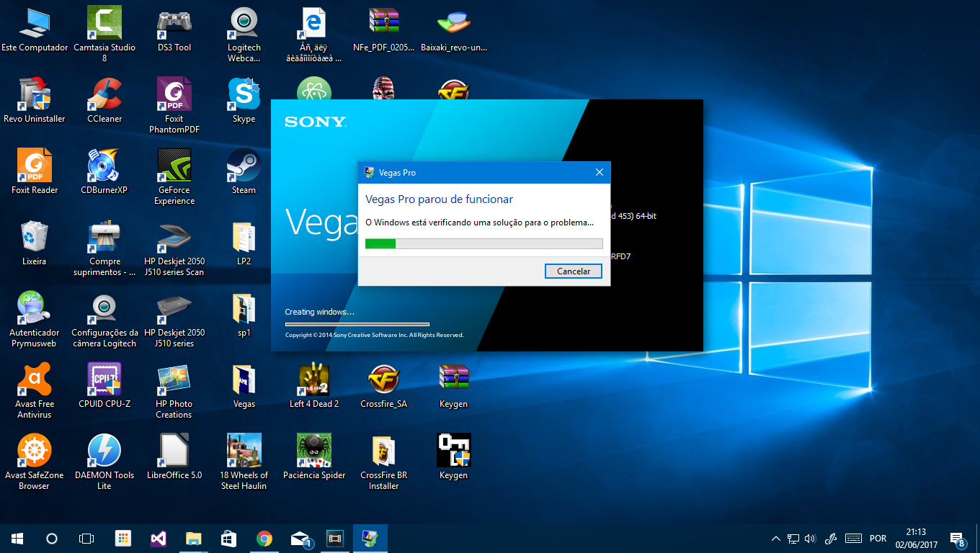Open Este Computador desktop icon
980x553 pixels.
point(35,30)
